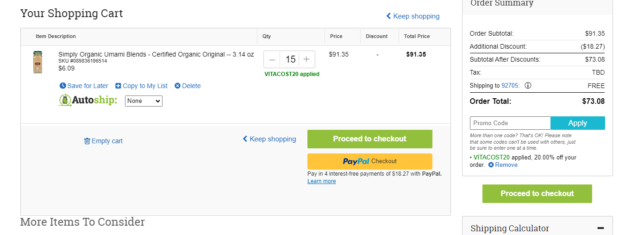
Task: Apply the promo code
Action: pyautogui.click(x=578, y=123)
